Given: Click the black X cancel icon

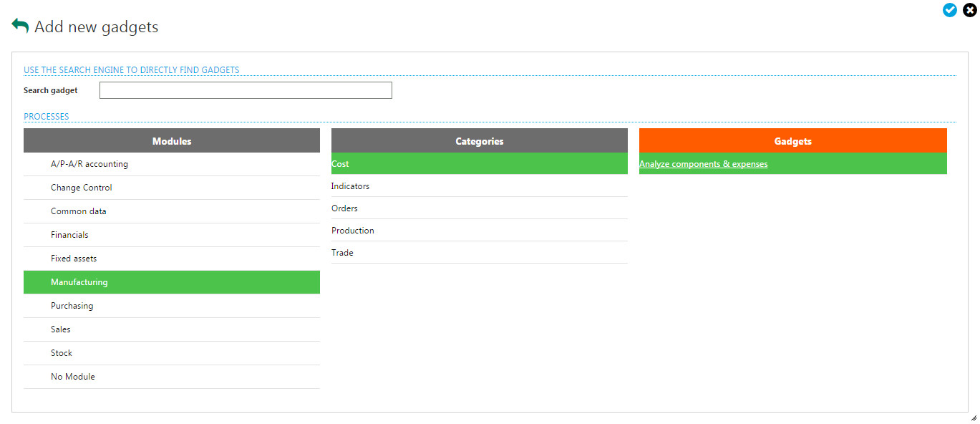Looking at the screenshot, I should 969,10.
